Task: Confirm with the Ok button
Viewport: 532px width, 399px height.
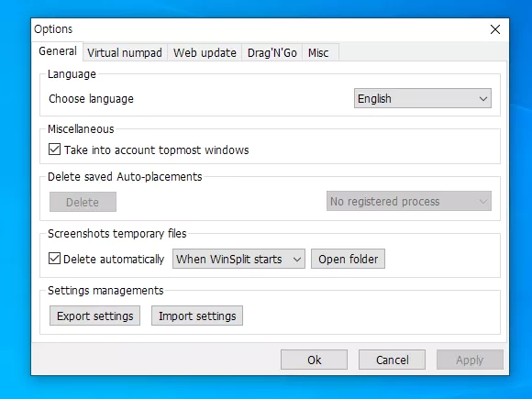Action: tap(315, 360)
